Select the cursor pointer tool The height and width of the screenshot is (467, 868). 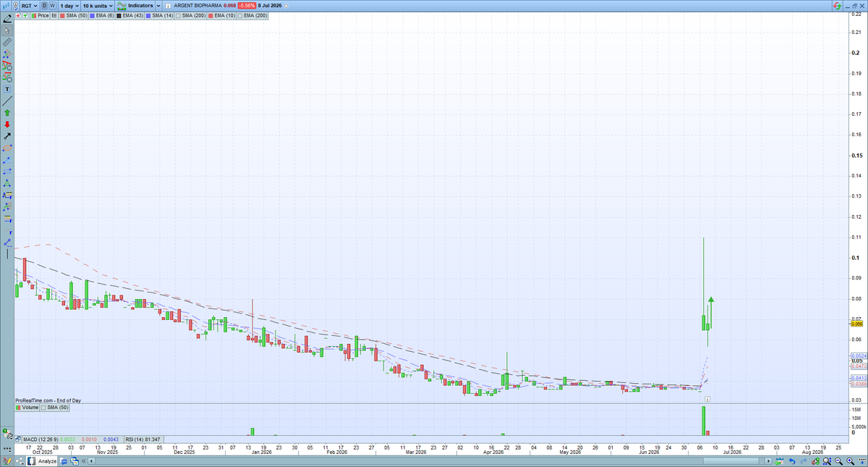coord(7,30)
